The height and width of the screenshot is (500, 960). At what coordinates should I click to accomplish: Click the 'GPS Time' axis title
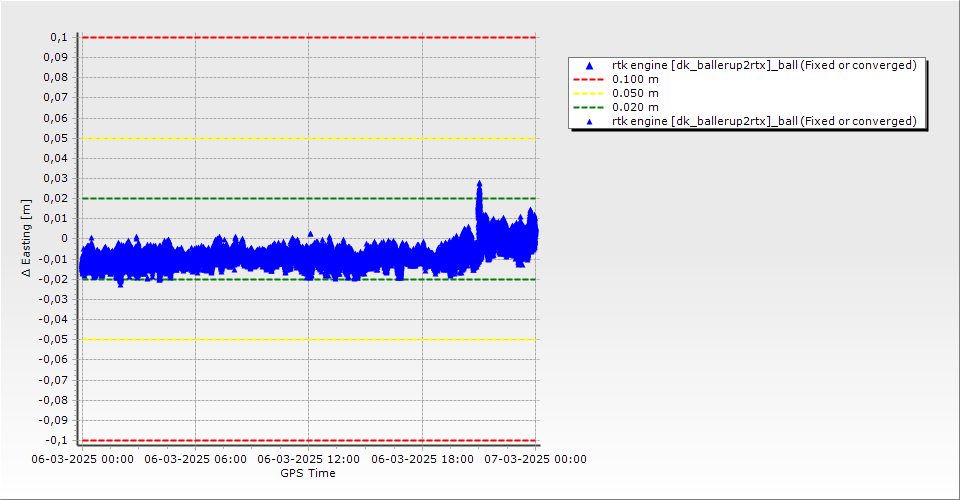click(x=308, y=473)
